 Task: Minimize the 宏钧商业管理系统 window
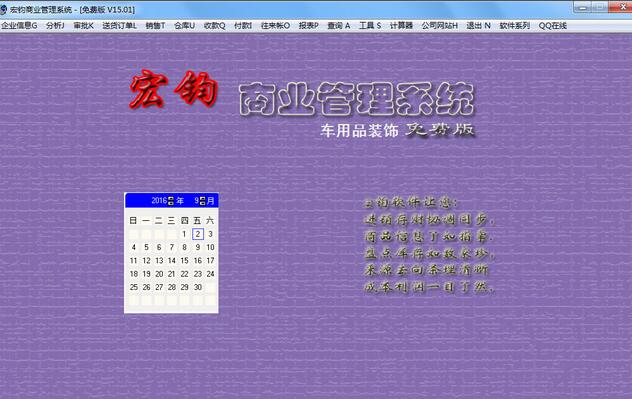pyautogui.click(x=582, y=7)
